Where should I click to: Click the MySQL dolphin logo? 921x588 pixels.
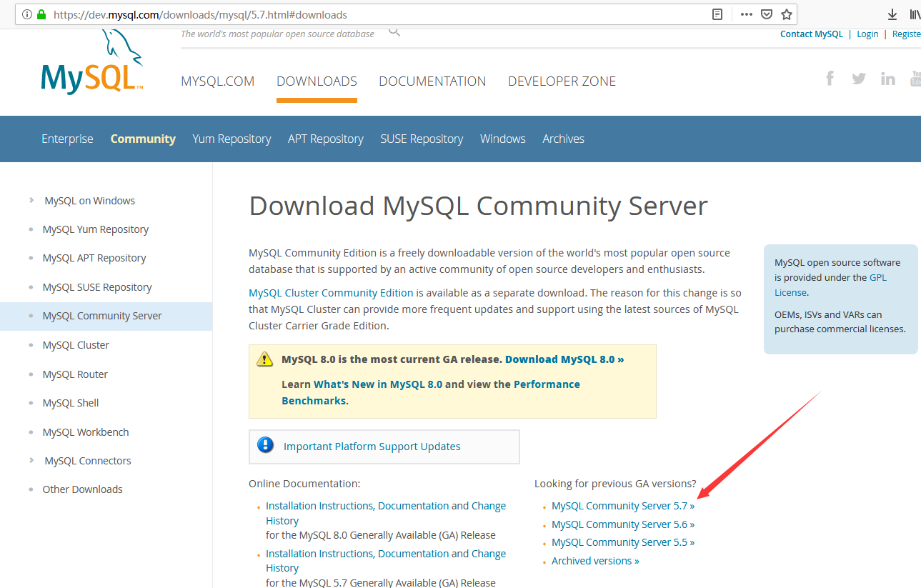93,61
